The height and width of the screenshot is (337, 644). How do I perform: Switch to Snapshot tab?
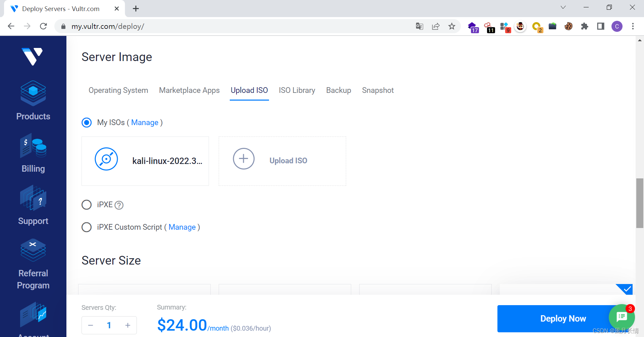[x=378, y=90]
